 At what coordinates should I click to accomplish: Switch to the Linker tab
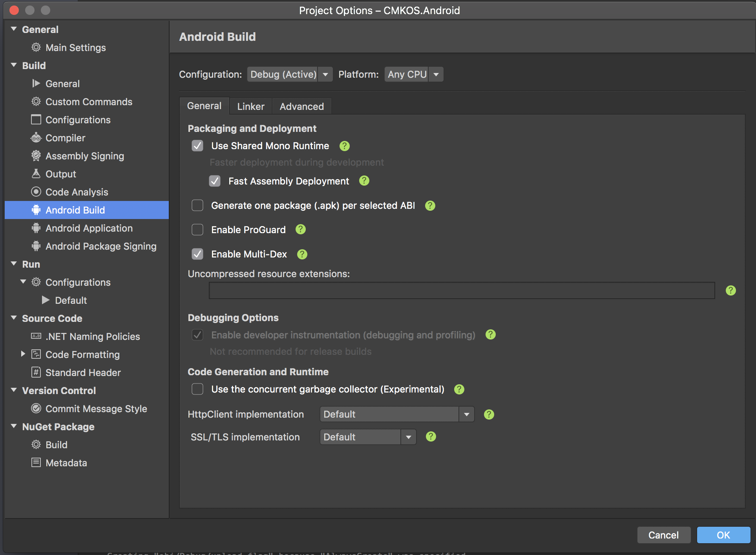coord(250,106)
